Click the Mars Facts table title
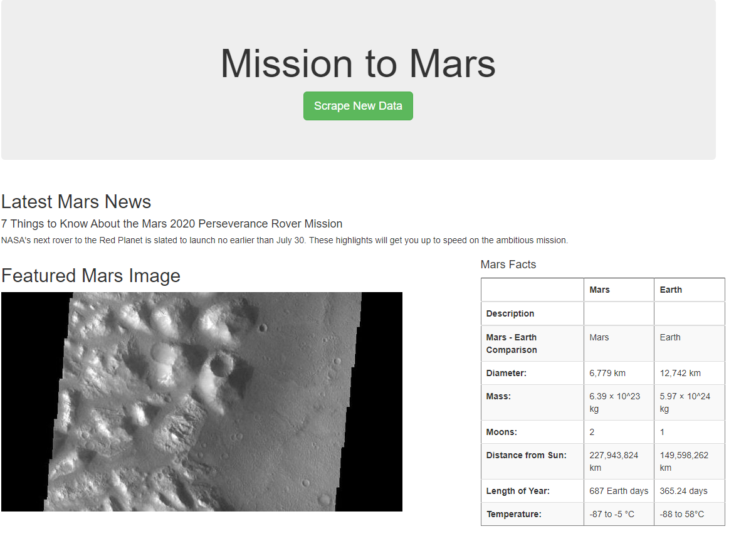The width and height of the screenshot is (756, 551). click(508, 265)
